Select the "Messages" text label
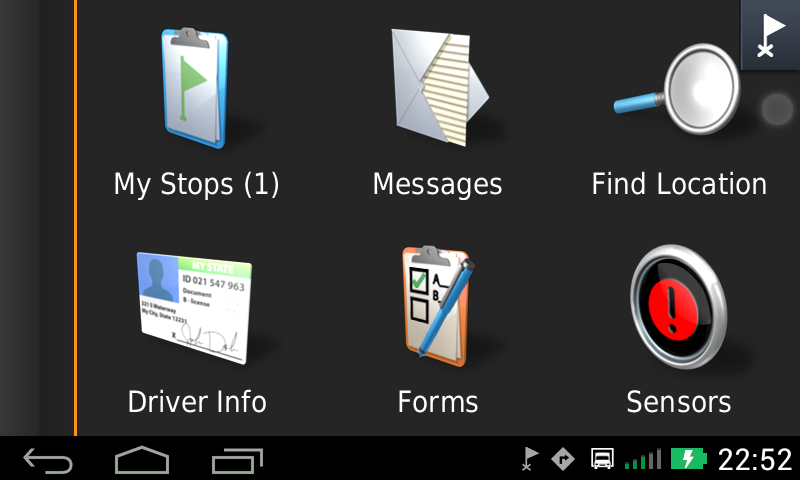The width and height of the screenshot is (800, 480). click(438, 184)
